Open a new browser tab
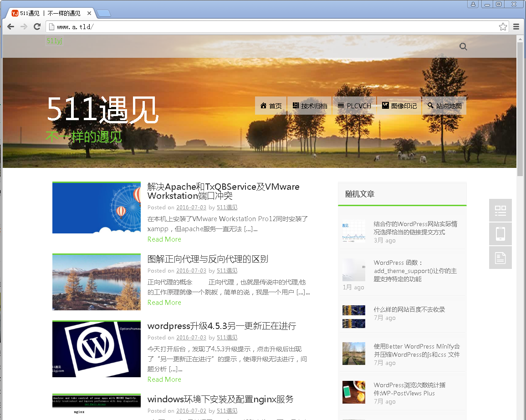526x420 pixels. [104, 13]
